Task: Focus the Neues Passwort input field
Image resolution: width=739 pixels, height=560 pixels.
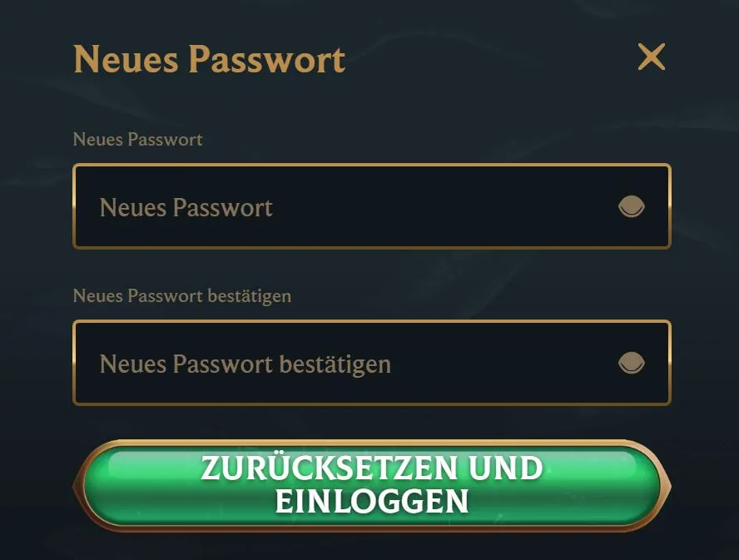Action: (372, 206)
